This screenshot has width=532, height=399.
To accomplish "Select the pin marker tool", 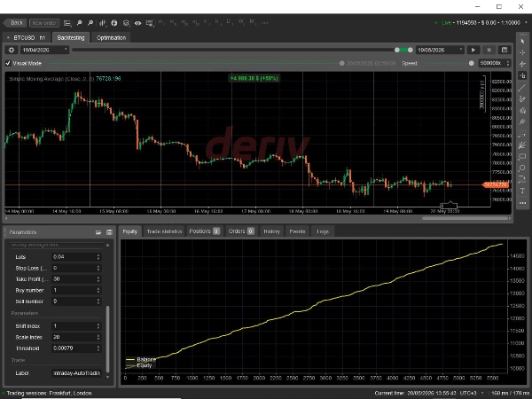I will tap(522, 121).
